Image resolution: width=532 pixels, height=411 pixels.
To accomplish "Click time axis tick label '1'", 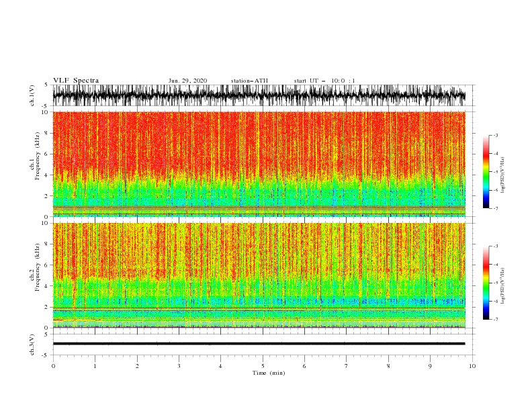I will [95, 366].
